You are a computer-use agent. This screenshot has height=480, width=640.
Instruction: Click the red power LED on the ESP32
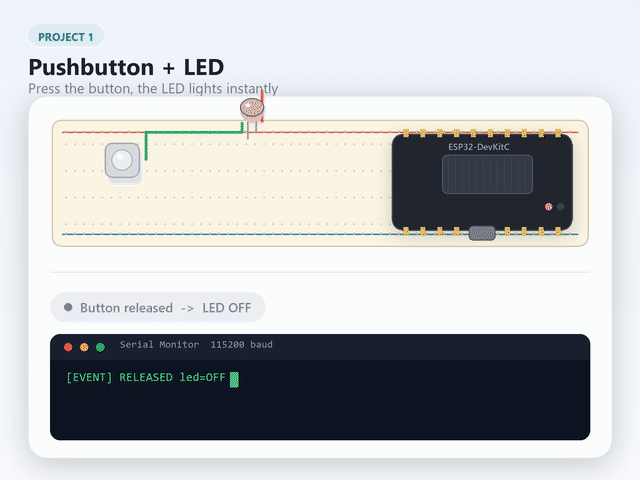pos(549,207)
